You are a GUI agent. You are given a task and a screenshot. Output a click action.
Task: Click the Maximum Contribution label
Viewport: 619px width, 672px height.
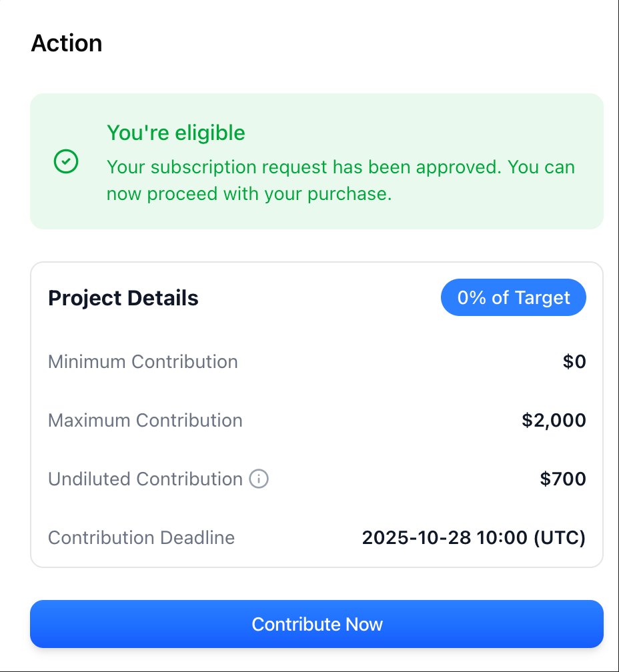coord(145,421)
